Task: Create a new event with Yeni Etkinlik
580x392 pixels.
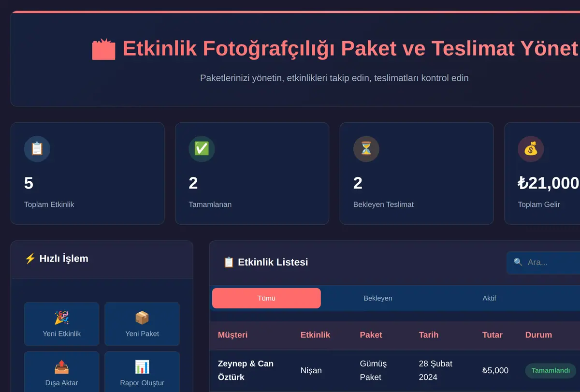Action: pyautogui.click(x=62, y=324)
